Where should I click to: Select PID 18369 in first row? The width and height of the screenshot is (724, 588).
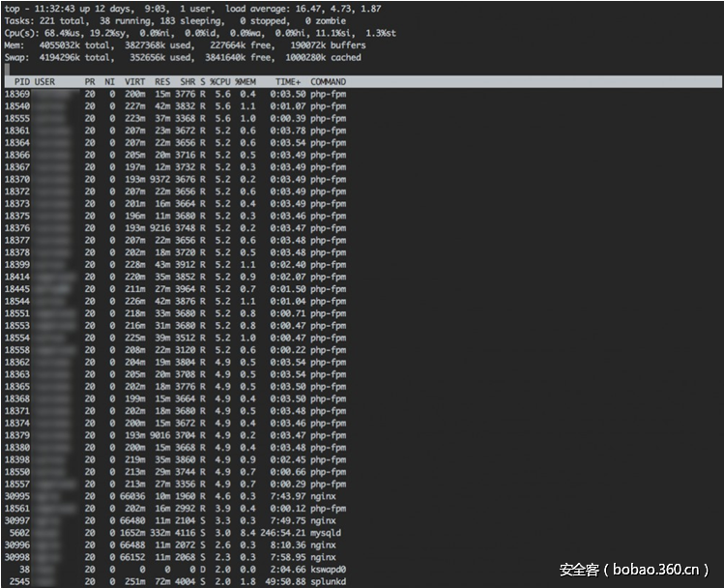click(17, 94)
